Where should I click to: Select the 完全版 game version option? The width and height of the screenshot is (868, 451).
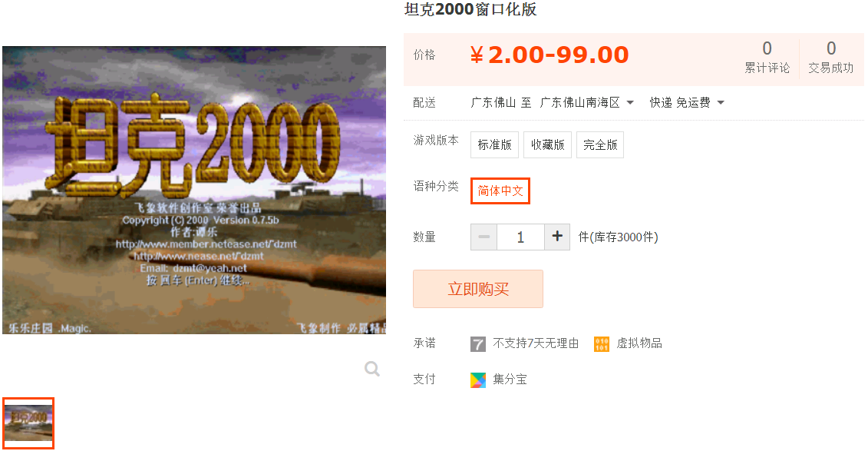tap(600, 144)
